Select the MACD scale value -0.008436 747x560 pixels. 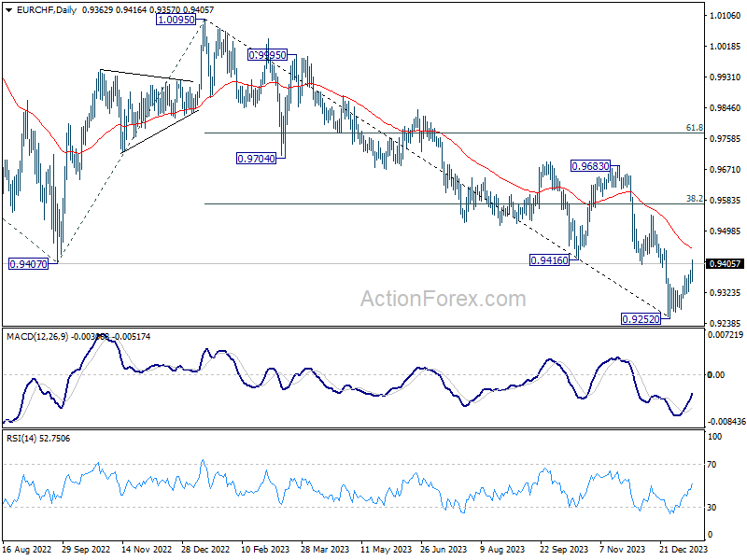(726, 422)
